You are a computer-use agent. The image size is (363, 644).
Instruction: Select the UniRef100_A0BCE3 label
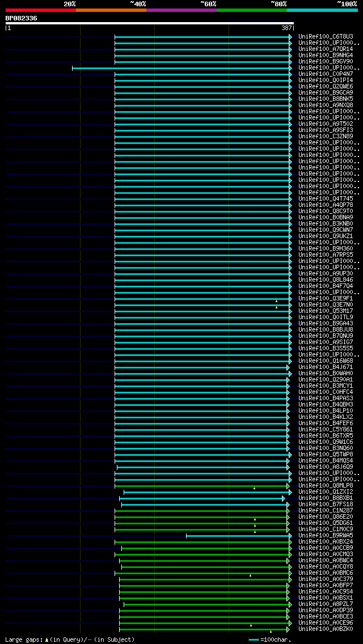[x=326, y=616]
